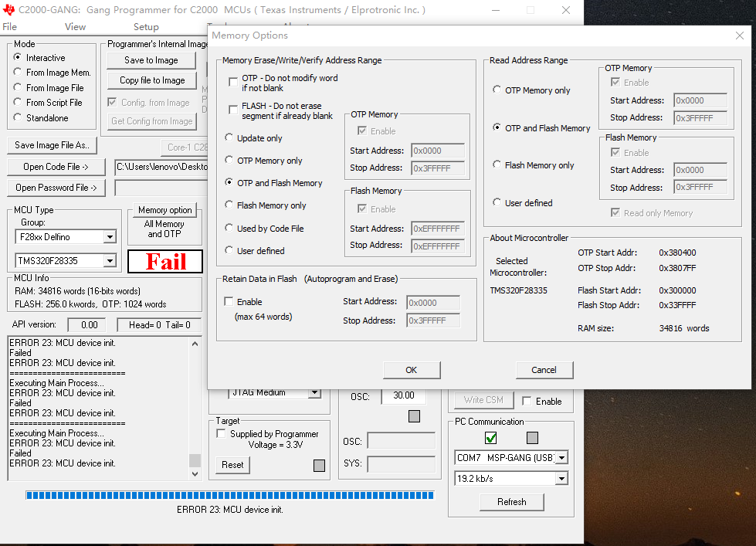Close the C2000-GANG main window

tap(566, 10)
